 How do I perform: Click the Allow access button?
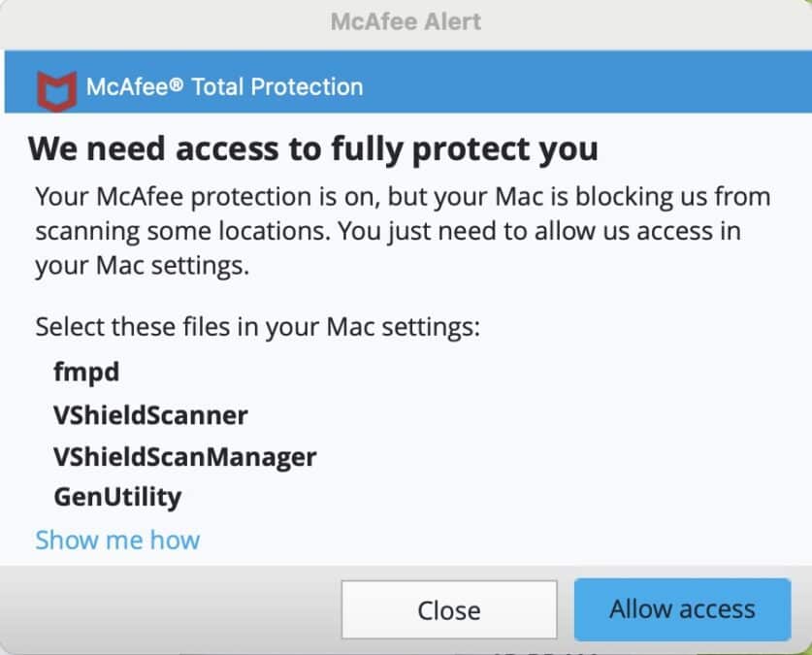click(x=682, y=609)
